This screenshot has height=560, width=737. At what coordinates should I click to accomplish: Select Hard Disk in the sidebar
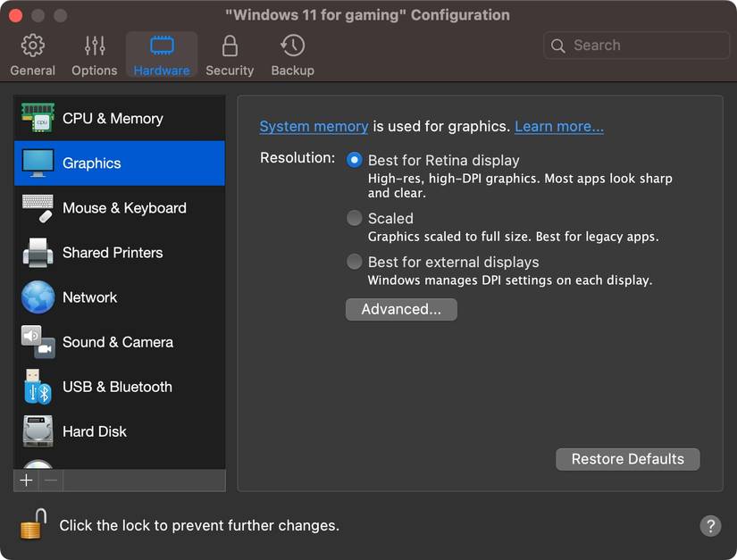(x=120, y=430)
